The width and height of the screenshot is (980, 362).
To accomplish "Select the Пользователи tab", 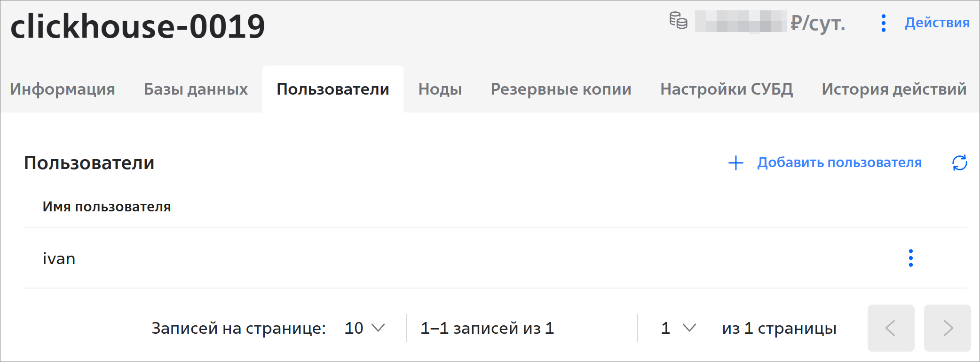I will click(x=333, y=89).
